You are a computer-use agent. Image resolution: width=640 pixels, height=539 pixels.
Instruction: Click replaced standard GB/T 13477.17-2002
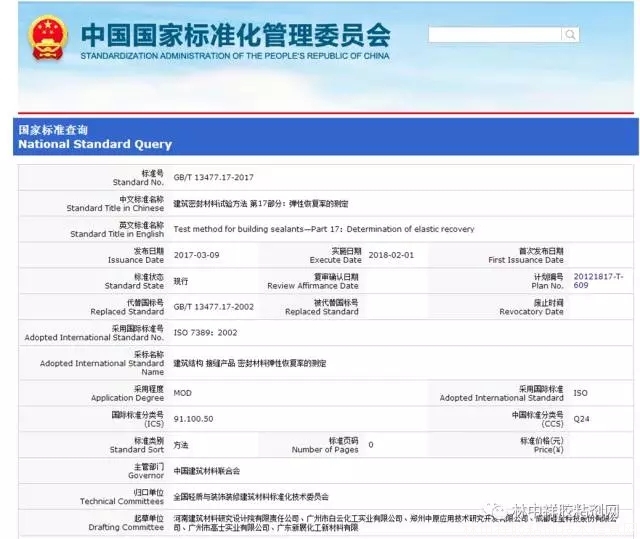214,305
